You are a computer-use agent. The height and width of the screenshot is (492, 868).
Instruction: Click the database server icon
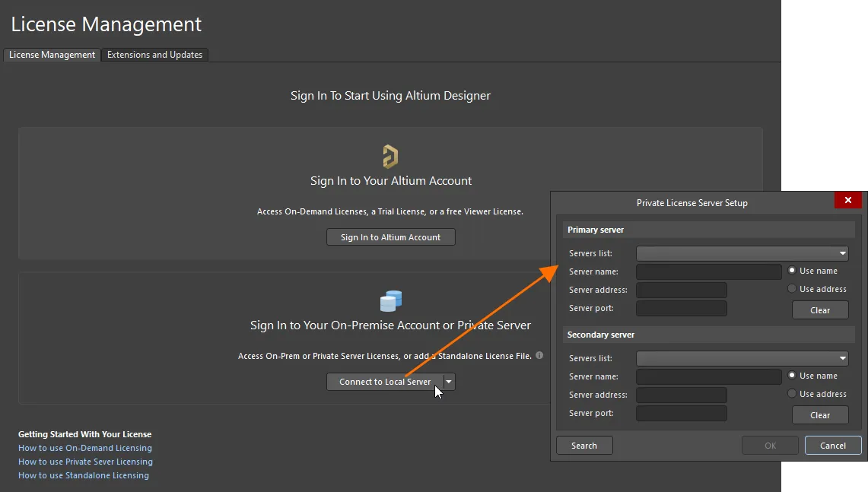click(391, 301)
